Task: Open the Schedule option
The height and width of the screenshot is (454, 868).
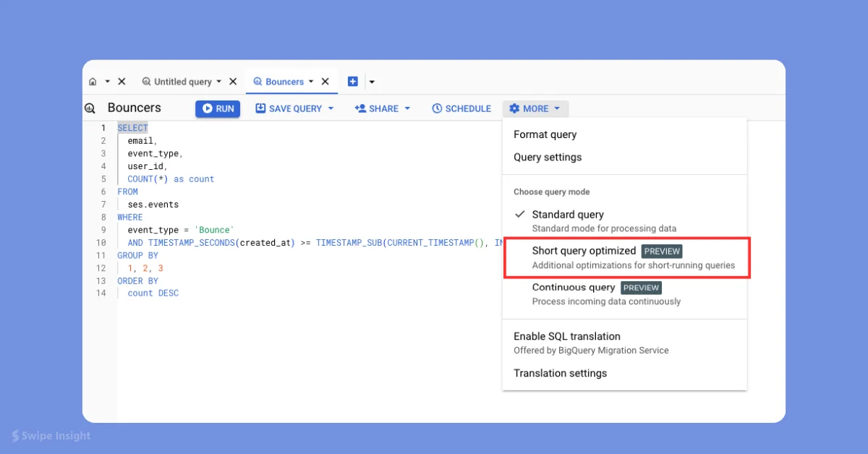Action: click(461, 108)
